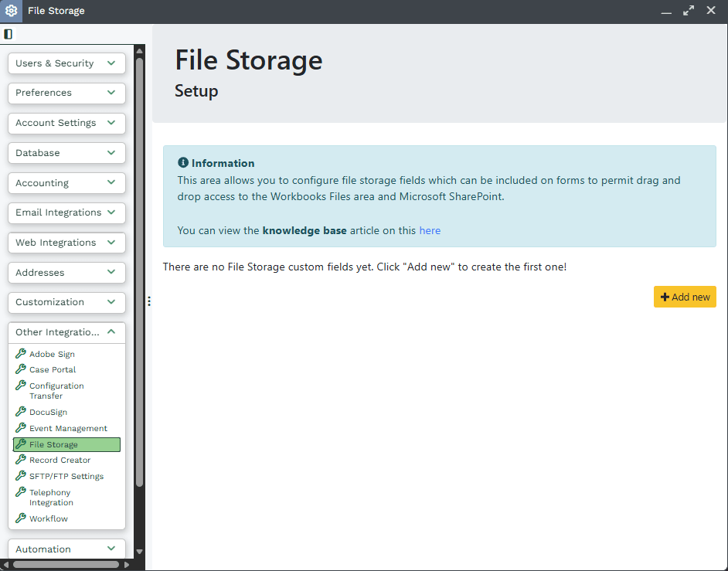Click the wrench icon next to DocuSign
The width and height of the screenshot is (728, 571).
click(21, 412)
